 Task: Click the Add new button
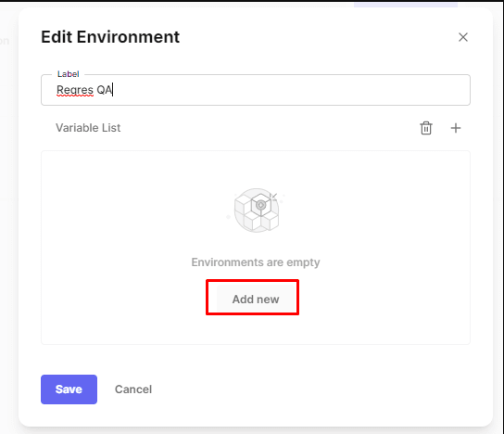coord(256,300)
